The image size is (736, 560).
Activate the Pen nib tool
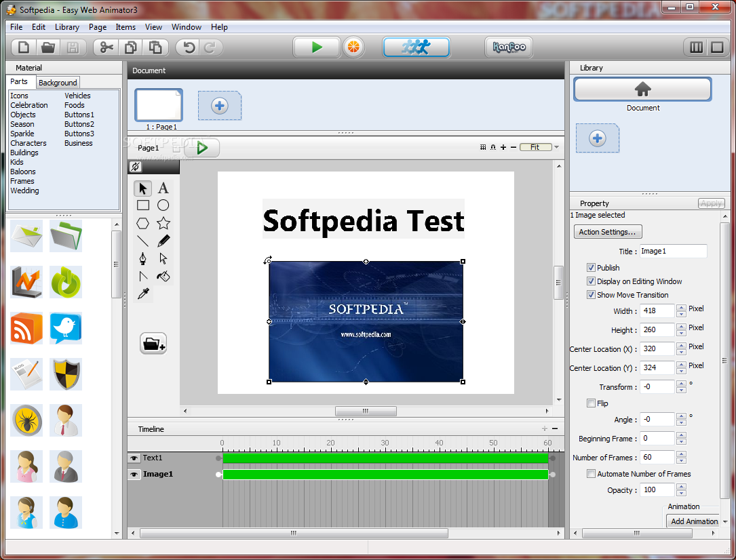(x=142, y=259)
